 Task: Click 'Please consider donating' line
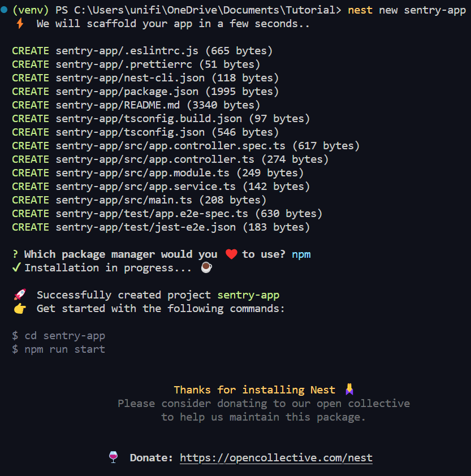point(263,404)
